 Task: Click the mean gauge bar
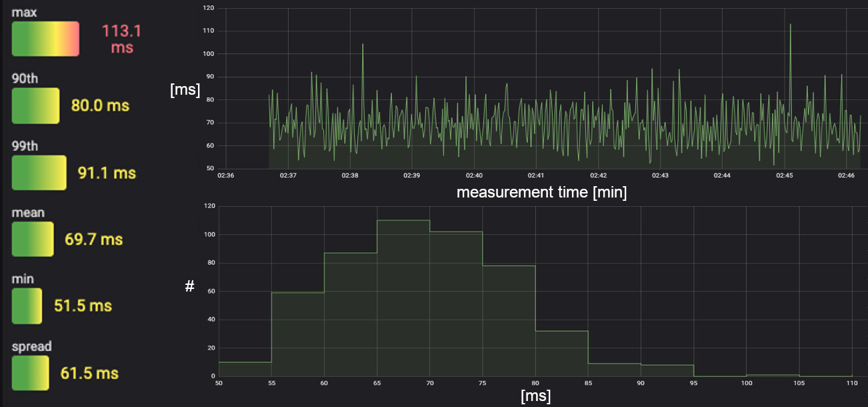tap(33, 239)
